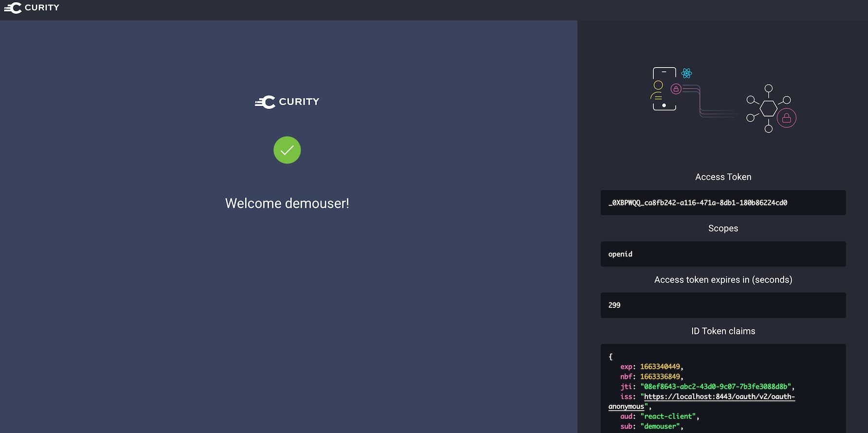Click the access token value field
868x433 pixels.
(722, 203)
